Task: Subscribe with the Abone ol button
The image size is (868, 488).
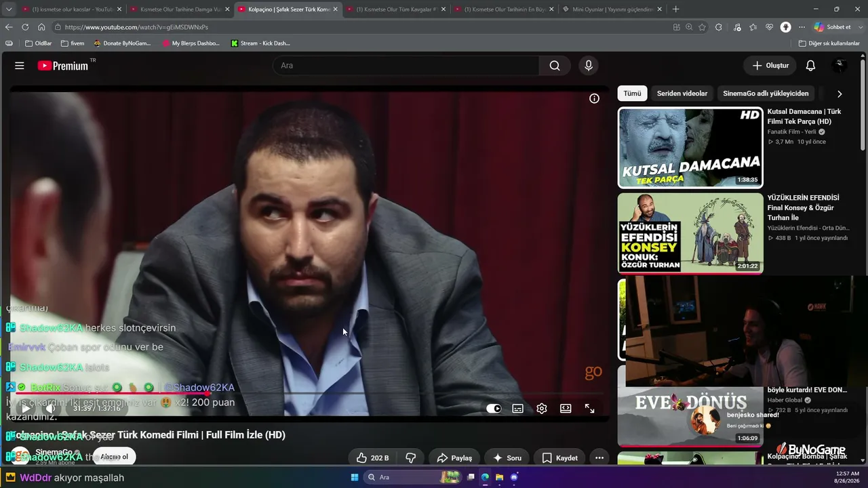Action: [x=115, y=457]
